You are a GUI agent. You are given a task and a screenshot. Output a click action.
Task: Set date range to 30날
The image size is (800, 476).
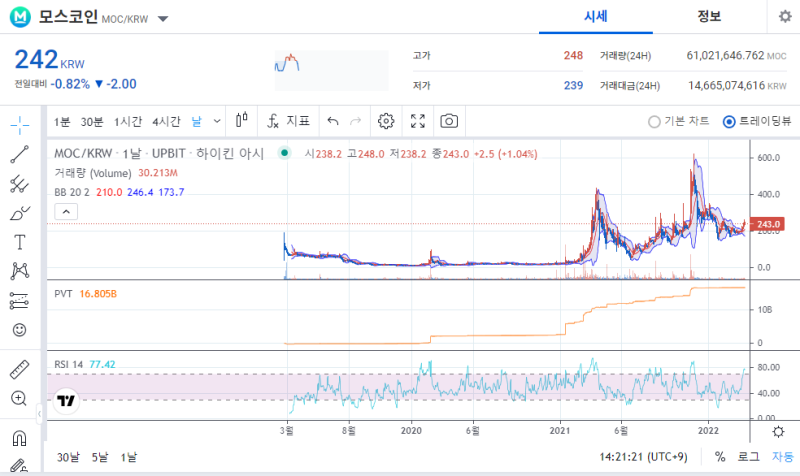coord(68,457)
